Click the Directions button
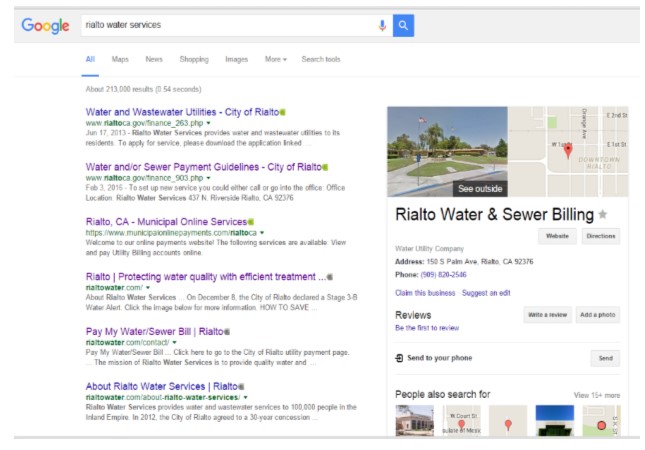Image resolution: width=645 pixels, height=450 pixels. click(x=601, y=236)
